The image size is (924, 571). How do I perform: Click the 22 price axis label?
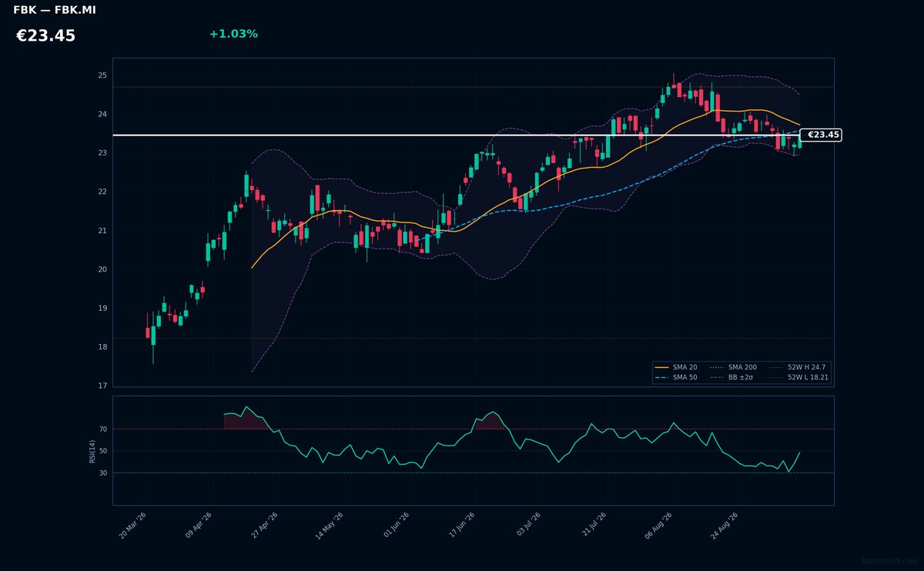(102, 192)
